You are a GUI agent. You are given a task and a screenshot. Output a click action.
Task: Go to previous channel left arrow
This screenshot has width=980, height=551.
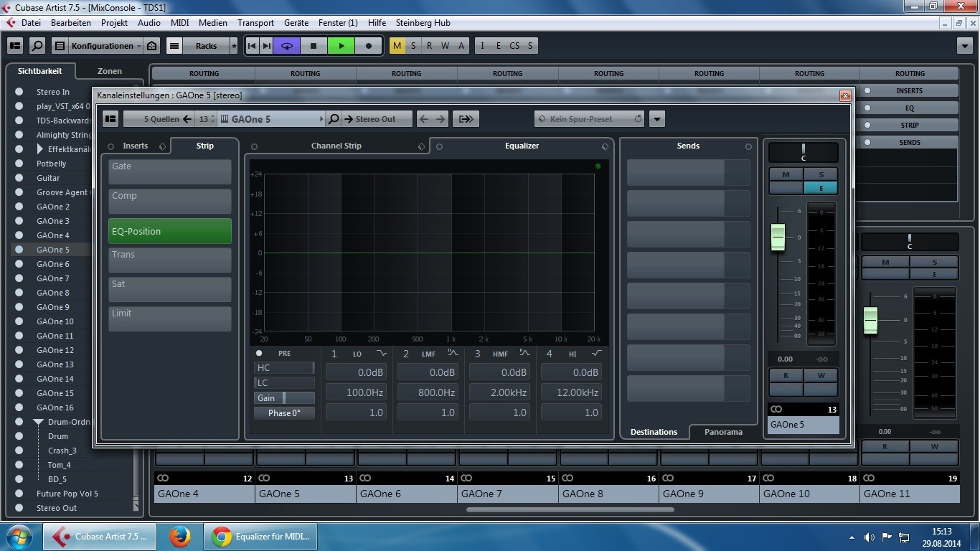(424, 119)
